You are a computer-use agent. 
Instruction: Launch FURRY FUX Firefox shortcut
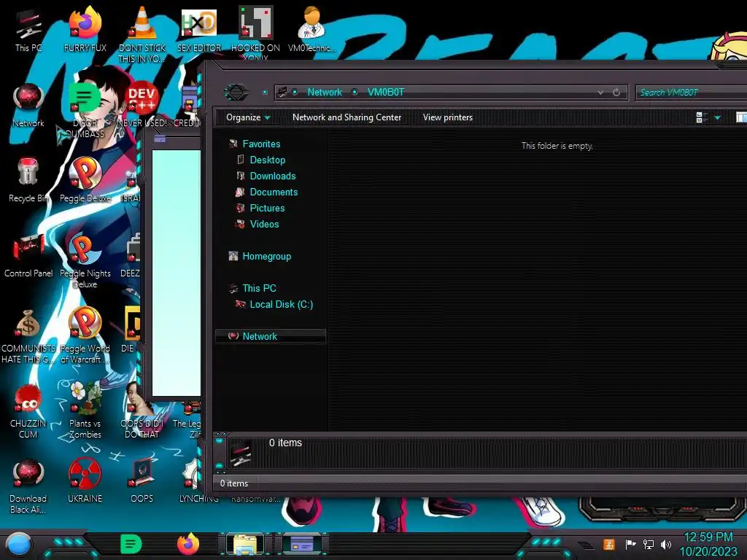85,29
